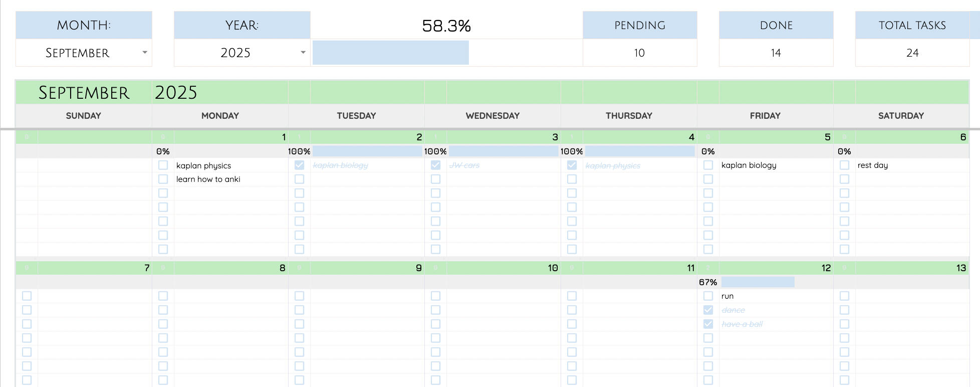Image resolution: width=980 pixels, height=387 pixels.
Task: Select the PENDING count cell showing 10
Action: pyautogui.click(x=639, y=52)
